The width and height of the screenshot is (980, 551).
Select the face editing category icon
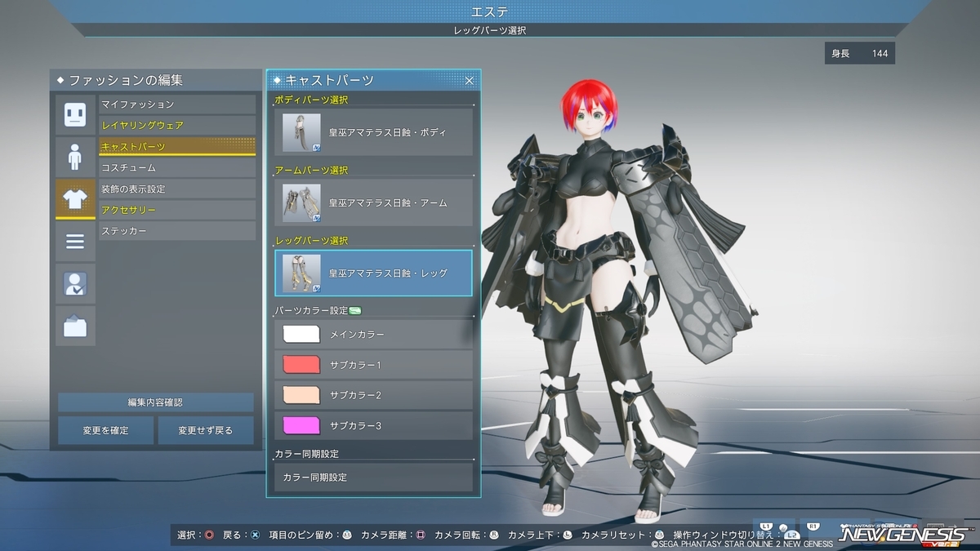pos(75,114)
